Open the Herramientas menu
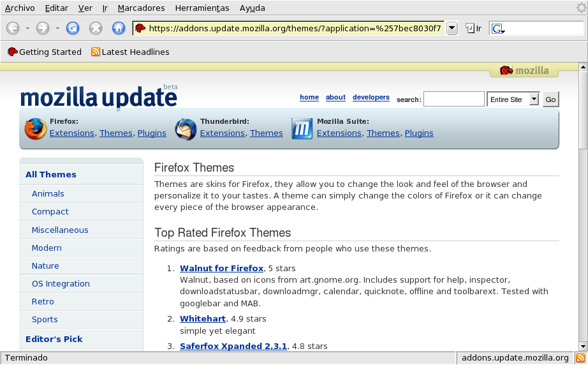Image resolution: width=588 pixels, height=365 pixels. (x=202, y=8)
